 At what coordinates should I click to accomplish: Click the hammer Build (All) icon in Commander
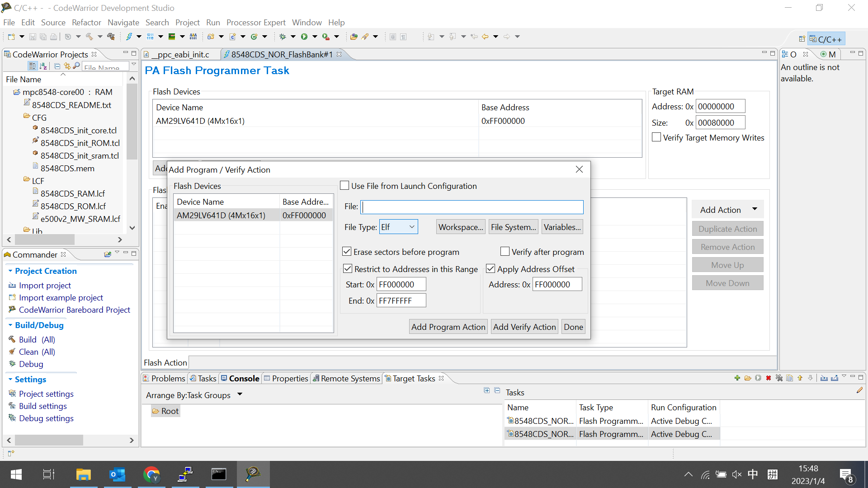[12, 339]
